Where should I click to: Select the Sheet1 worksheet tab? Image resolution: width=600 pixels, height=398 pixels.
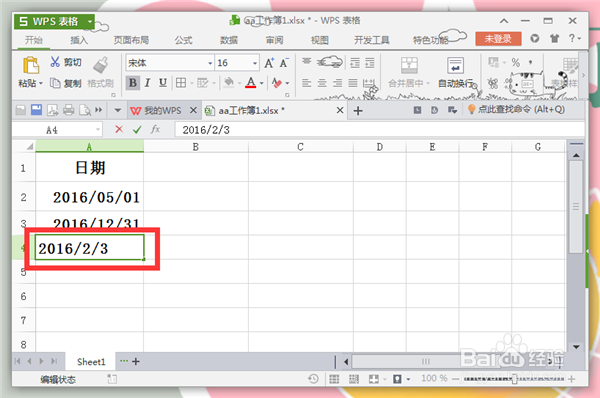[91, 362]
